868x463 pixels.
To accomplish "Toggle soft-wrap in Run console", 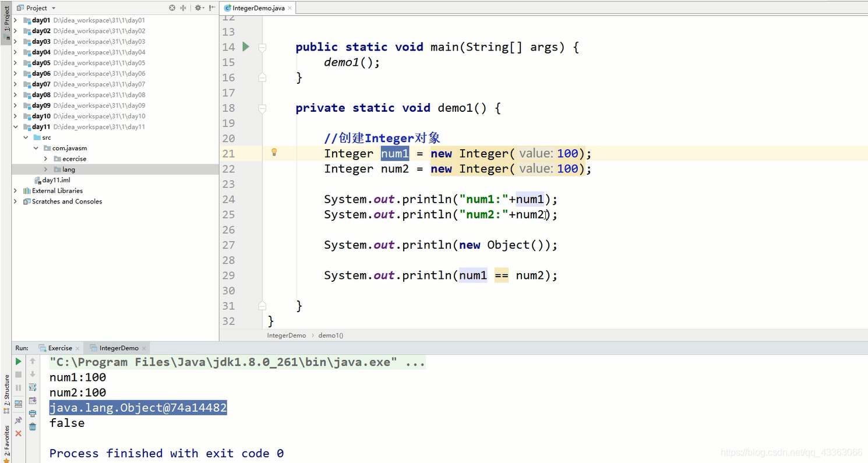I will (x=33, y=387).
